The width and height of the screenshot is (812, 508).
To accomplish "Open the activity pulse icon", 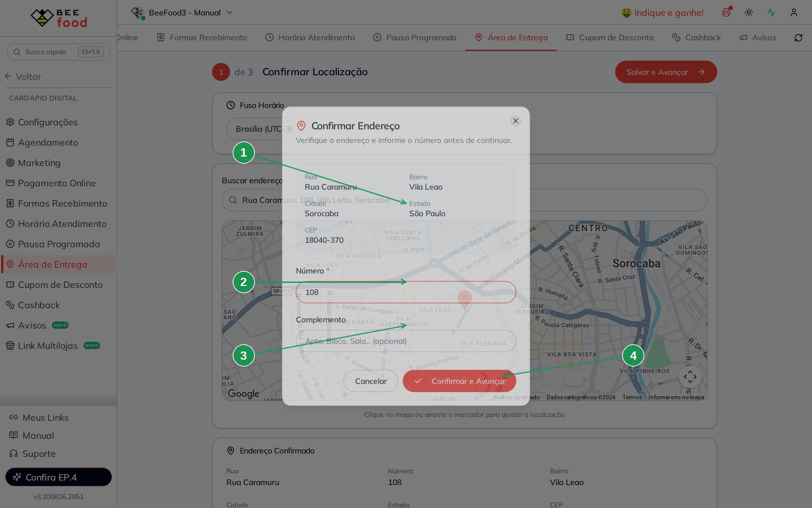I will 771,12.
